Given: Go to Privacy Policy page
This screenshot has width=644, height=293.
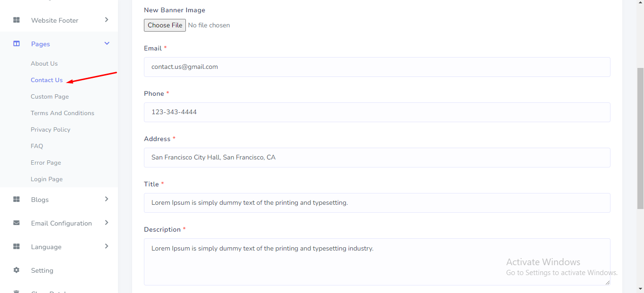Looking at the screenshot, I should point(50,130).
